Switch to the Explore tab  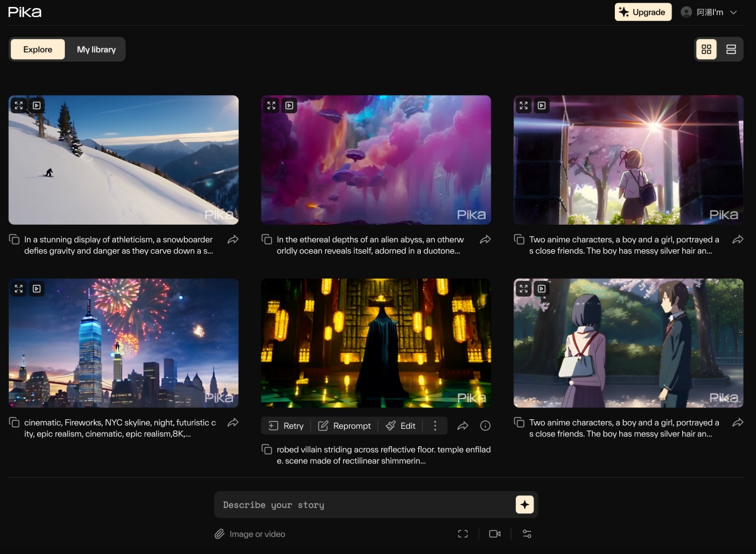pos(38,49)
